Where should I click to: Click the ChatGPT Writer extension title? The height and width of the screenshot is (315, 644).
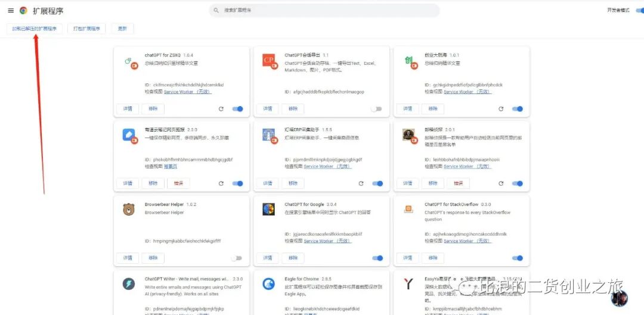coord(187,279)
